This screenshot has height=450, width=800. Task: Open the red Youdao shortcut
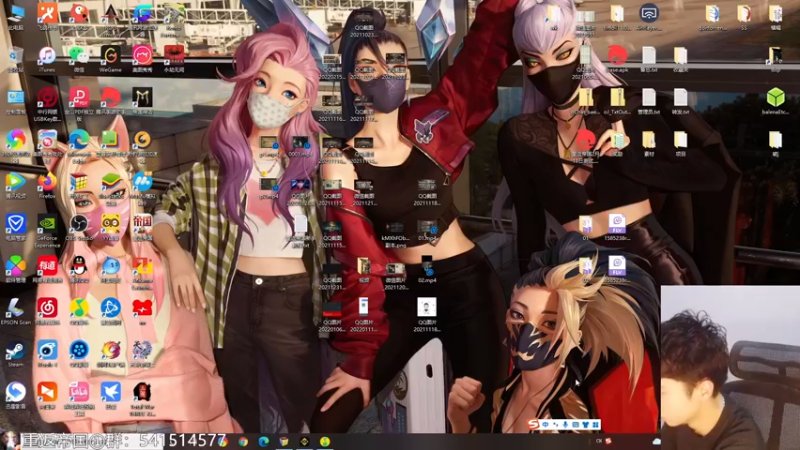47,266
